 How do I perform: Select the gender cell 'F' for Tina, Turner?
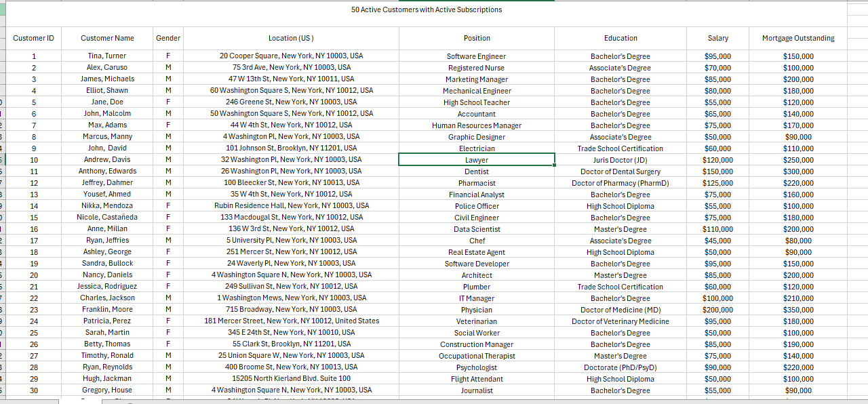point(168,56)
